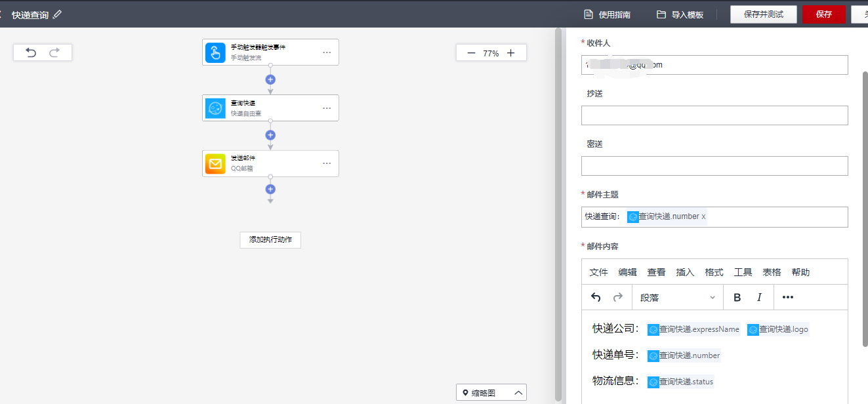
Task: Click the 77% zoom level value
Action: [x=491, y=53]
